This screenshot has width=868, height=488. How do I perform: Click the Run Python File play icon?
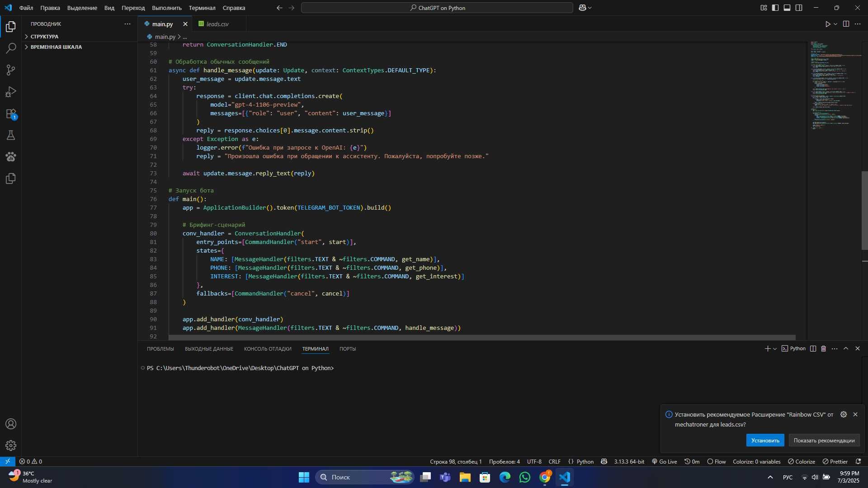(828, 24)
